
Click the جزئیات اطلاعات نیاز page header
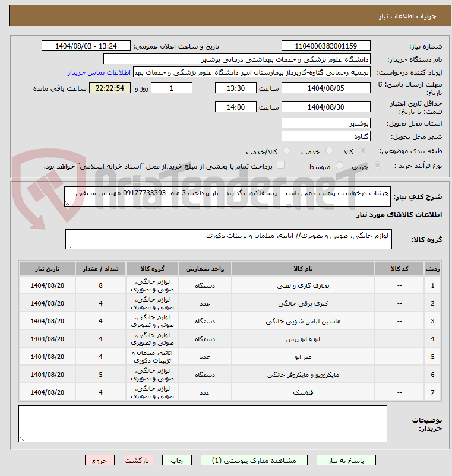(x=407, y=16)
